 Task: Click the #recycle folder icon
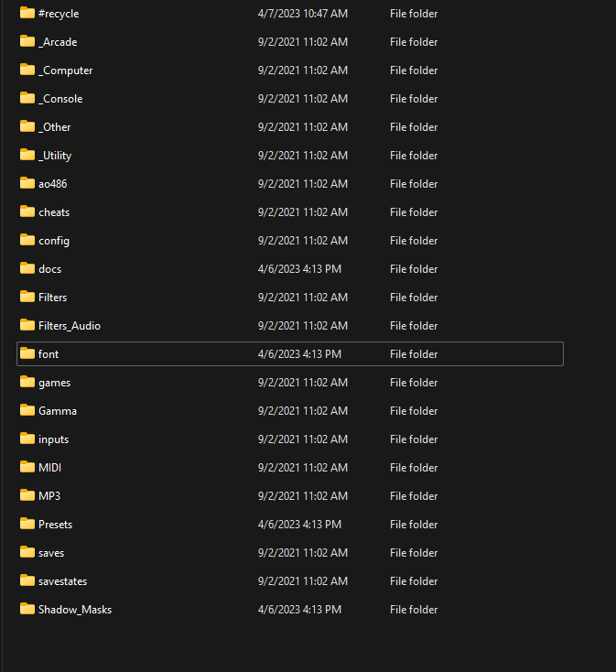(x=27, y=13)
